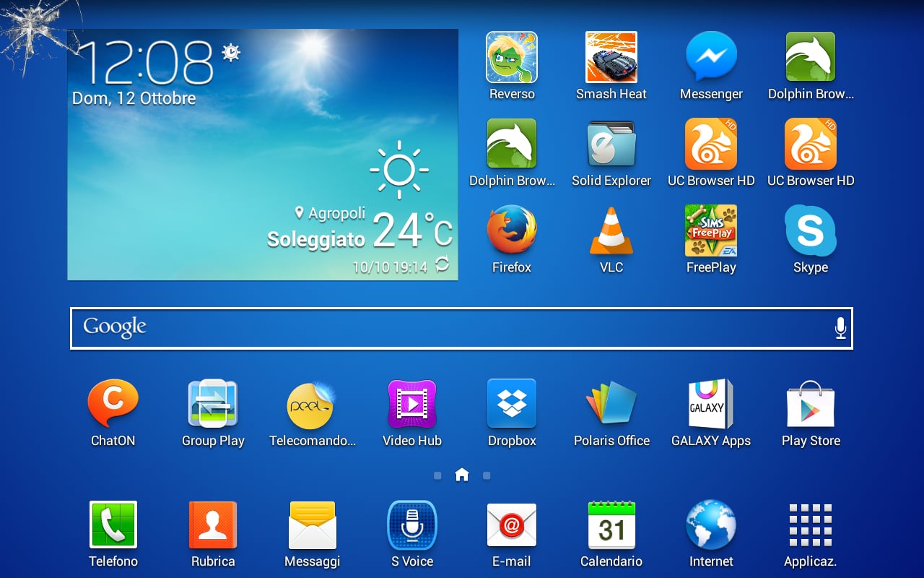
Task: Open Rubrica contacts app
Action: coord(213,525)
